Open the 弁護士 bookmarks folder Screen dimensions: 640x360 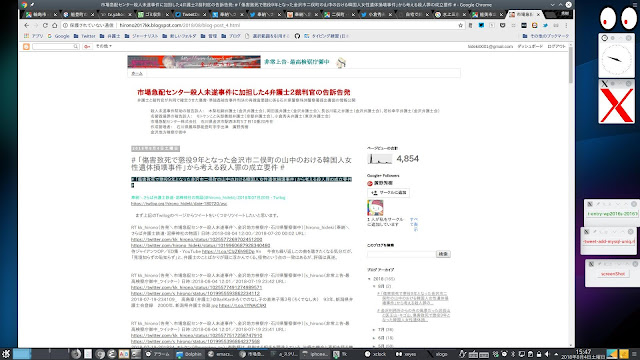coord(110,36)
